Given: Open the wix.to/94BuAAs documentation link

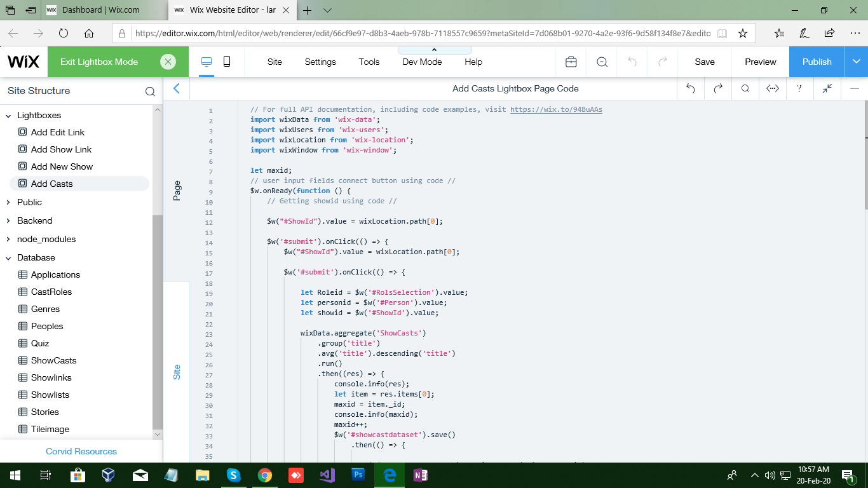Looking at the screenshot, I should 556,109.
